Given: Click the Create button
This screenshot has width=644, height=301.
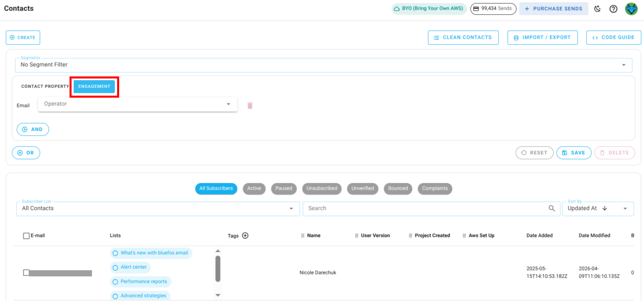Looking at the screenshot, I should coord(23,38).
